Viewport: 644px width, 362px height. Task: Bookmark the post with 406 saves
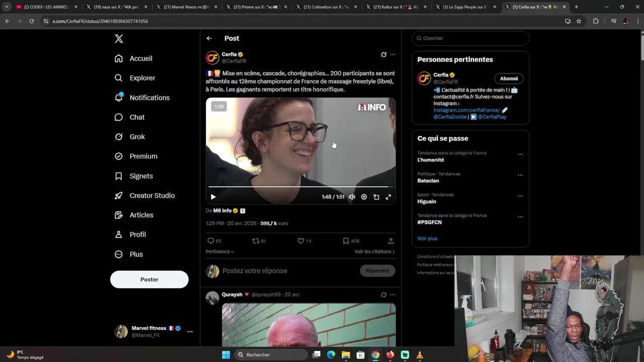(x=351, y=241)
